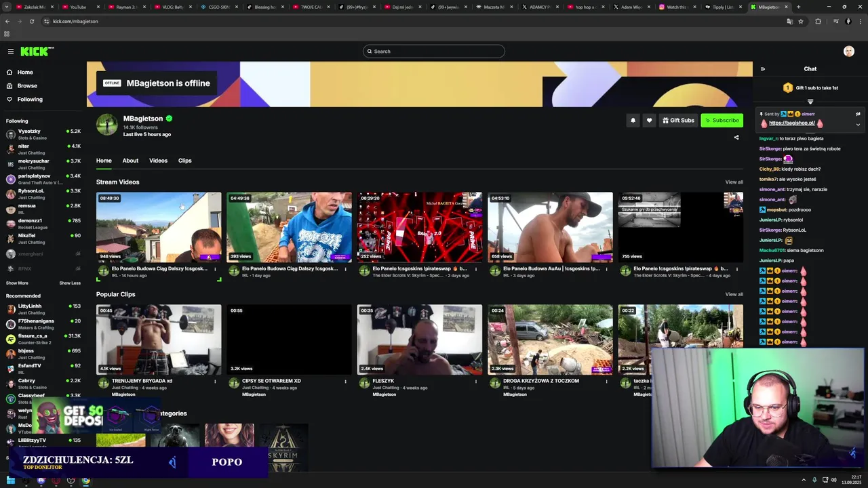Viewport: 868px width, 488px height.
Task: Open the 06:29:20 stream video thumbnail
Action: coord(420,227)
